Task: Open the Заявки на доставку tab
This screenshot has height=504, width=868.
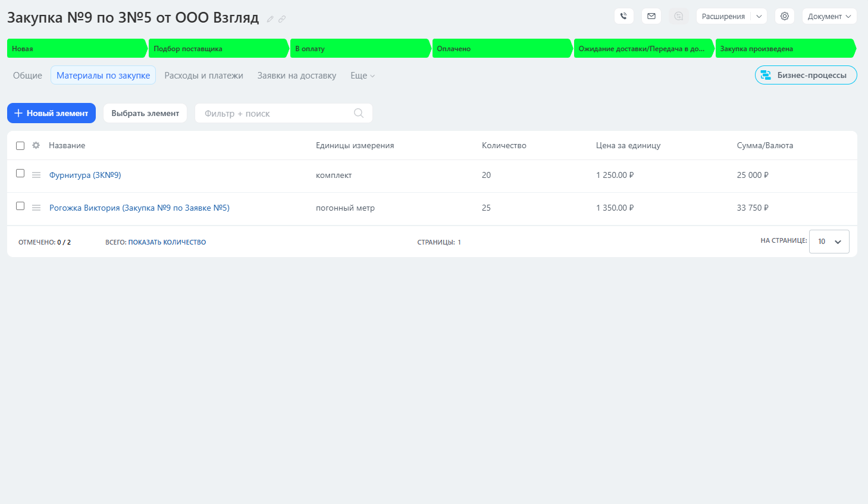Action: (x=296, y=76)
